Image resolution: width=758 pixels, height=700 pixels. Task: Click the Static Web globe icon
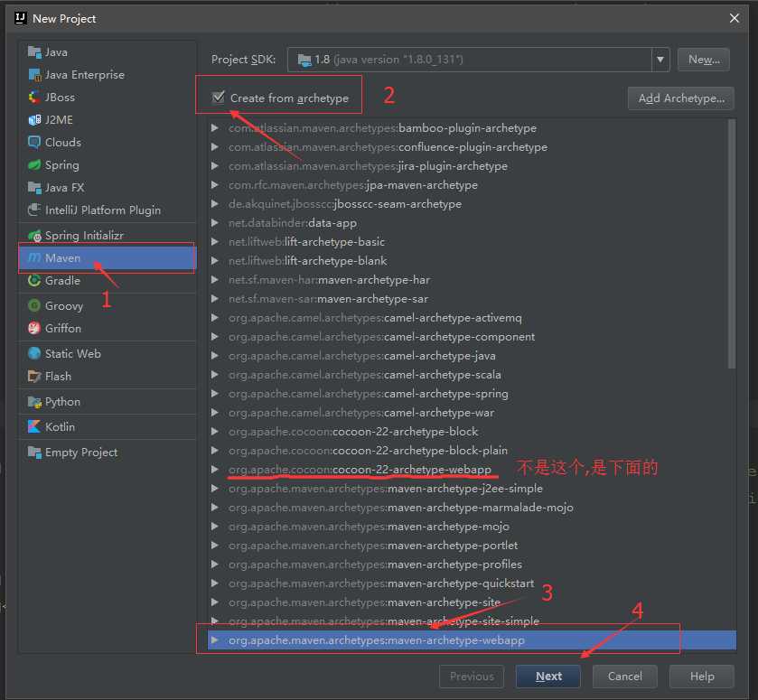(34, 353)
